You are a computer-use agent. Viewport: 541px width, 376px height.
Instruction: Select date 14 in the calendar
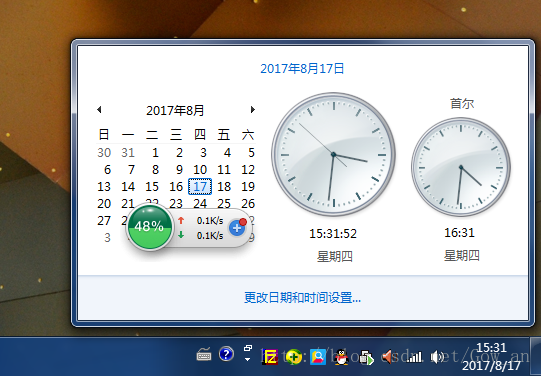128,187
